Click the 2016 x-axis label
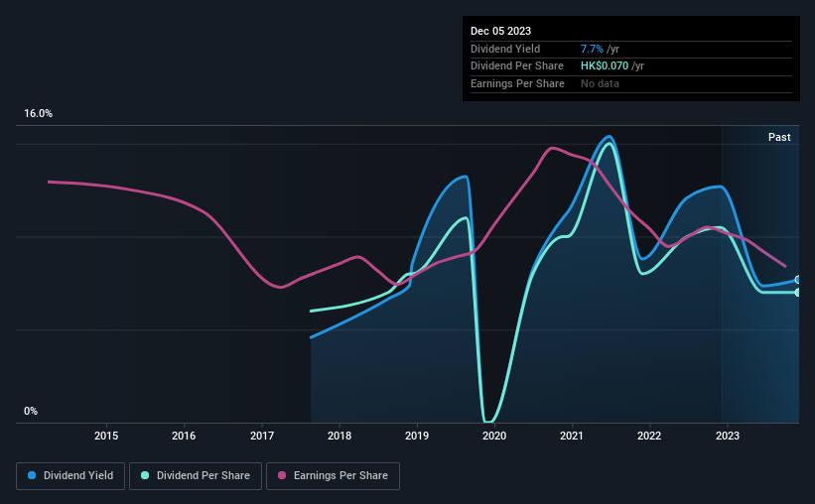 tap(184, 436)
